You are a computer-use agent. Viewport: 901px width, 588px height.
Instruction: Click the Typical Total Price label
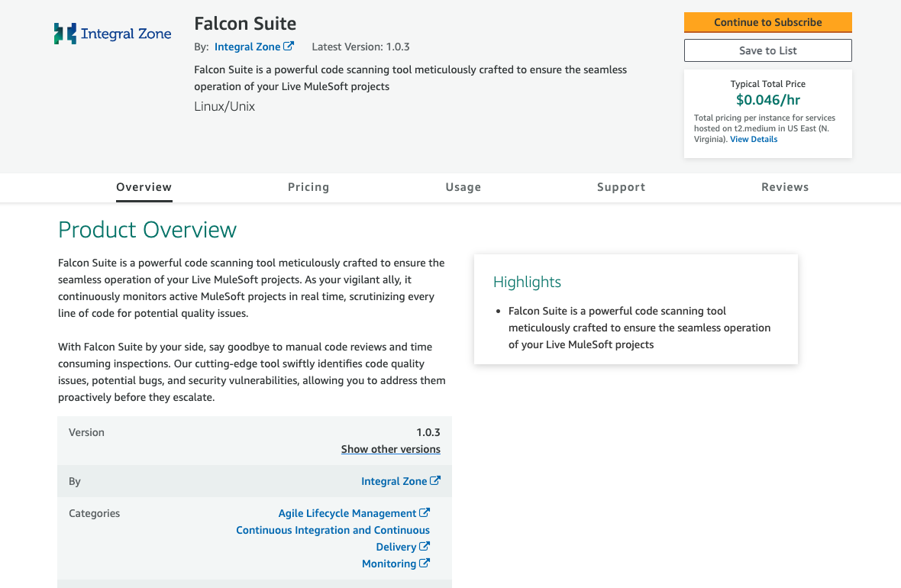click(767, 84)
